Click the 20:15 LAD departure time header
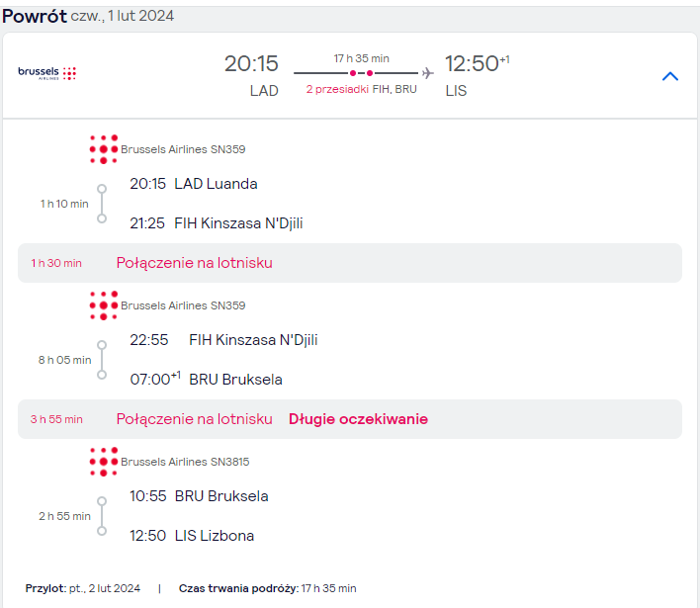This screenshot has width=700, height=608. 251,63
